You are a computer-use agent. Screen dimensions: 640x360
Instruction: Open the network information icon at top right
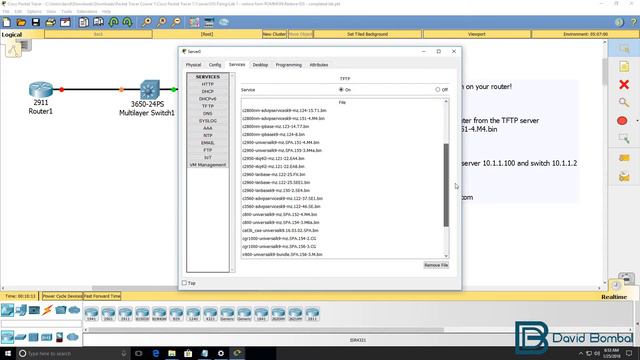(x=619, y=22)
